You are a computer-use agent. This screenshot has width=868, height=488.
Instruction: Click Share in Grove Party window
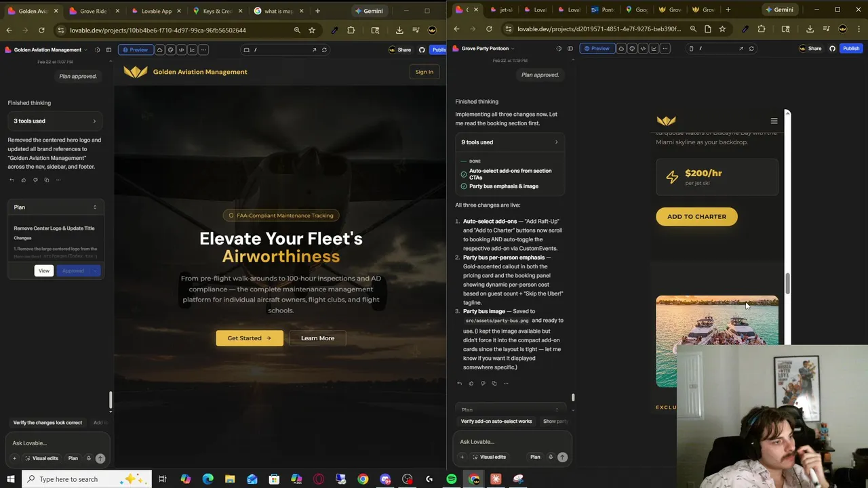[810, 48]
